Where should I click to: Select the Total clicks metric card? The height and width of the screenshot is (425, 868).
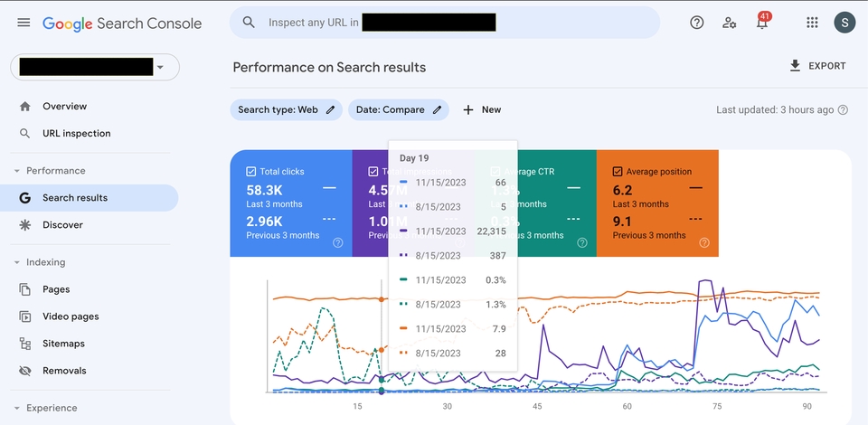[x=291, y=203]
